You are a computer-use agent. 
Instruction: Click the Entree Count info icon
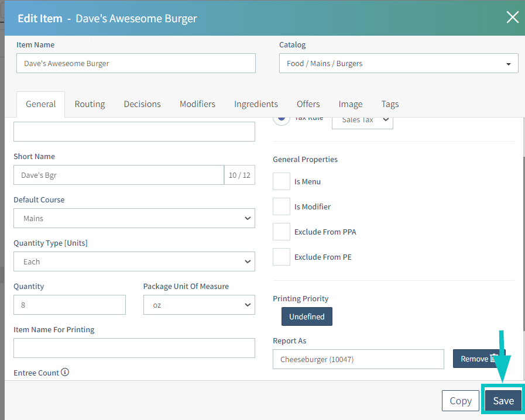tap(65, 372)
